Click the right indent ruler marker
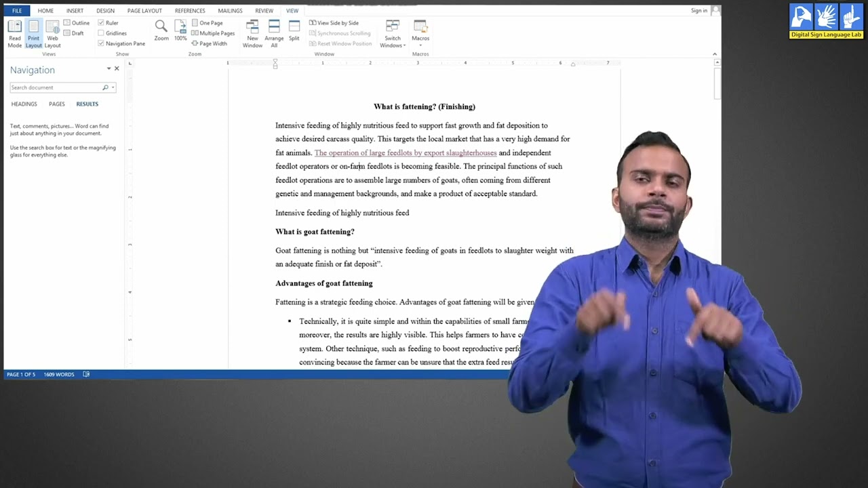The height and width of the screenshot is (488, 868). click(x=573, y=64)
